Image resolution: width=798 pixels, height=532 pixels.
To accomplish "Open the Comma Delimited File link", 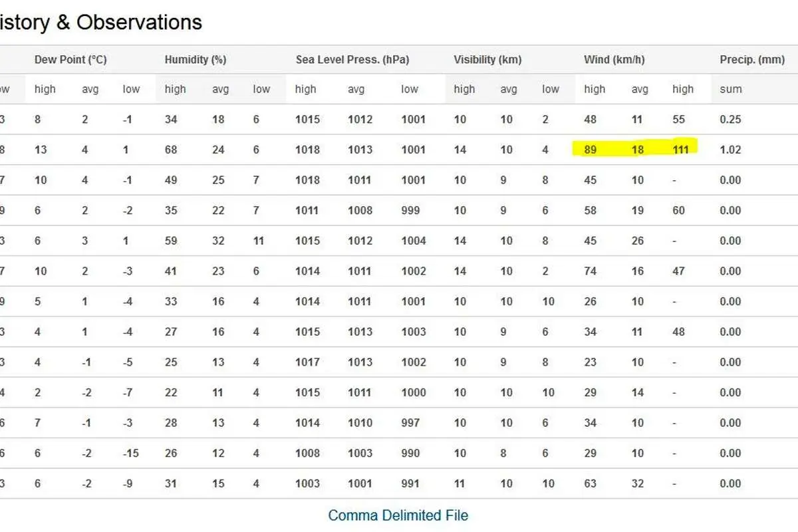I will tap(398, 515).
